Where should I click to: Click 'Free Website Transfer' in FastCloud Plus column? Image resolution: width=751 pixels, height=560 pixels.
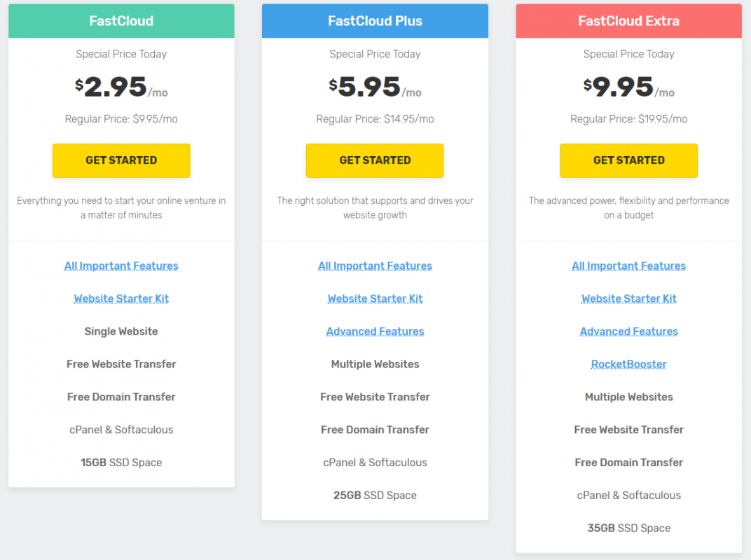pos(375,397)
